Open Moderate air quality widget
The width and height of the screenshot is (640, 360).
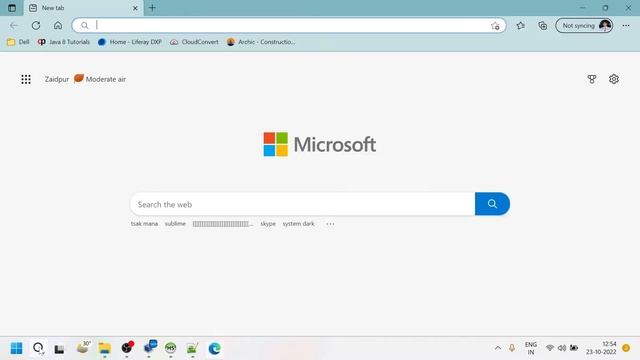pyautogui.click(x=100, y=79)
